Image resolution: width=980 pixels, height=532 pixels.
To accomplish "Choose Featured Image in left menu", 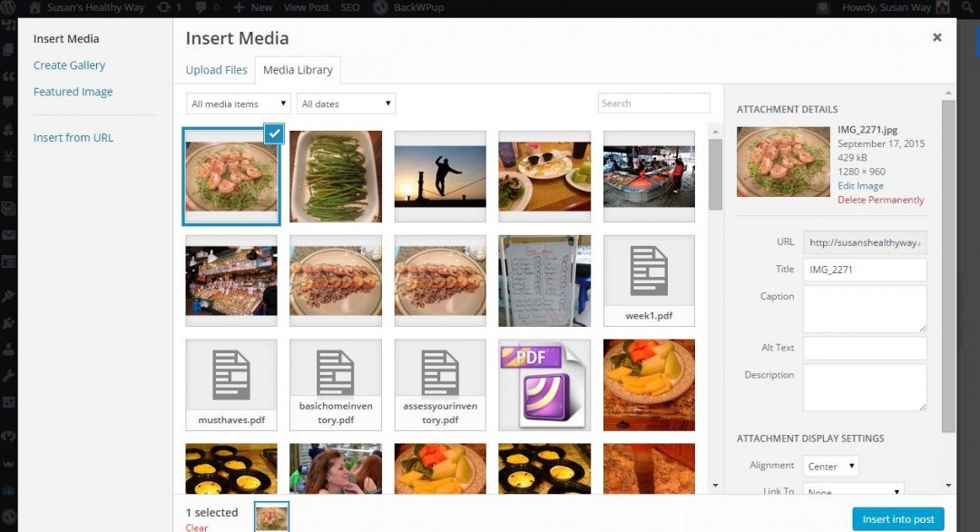I will 73,92.
